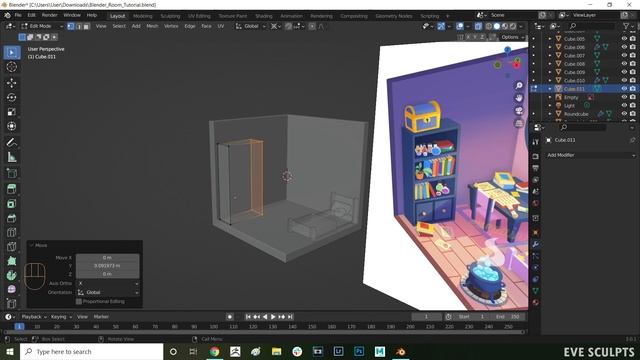
Task: Hide Cube.005 in viewport
Action: tap(624, 39)
